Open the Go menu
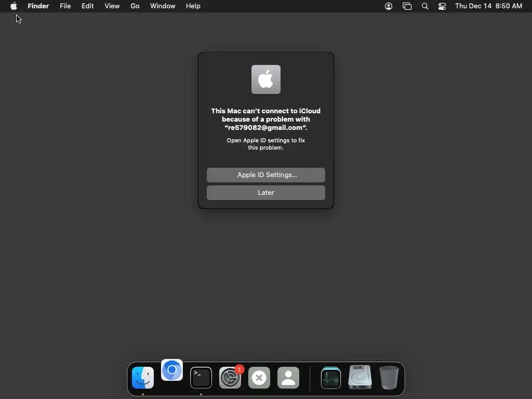This screenshot has height=399, width=532. tap(135, 6)
